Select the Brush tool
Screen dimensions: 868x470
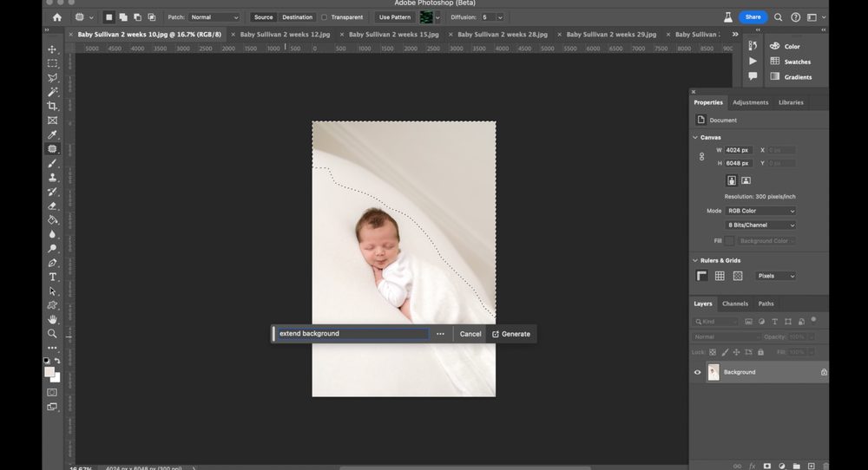(52, 163)
